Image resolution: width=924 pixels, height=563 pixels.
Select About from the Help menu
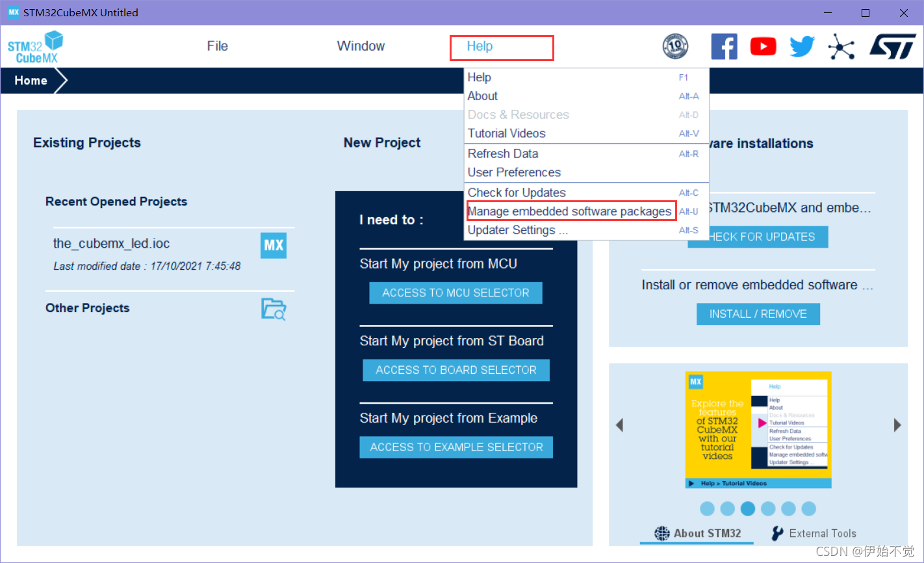pyautogui.click(x=586, y=96)
